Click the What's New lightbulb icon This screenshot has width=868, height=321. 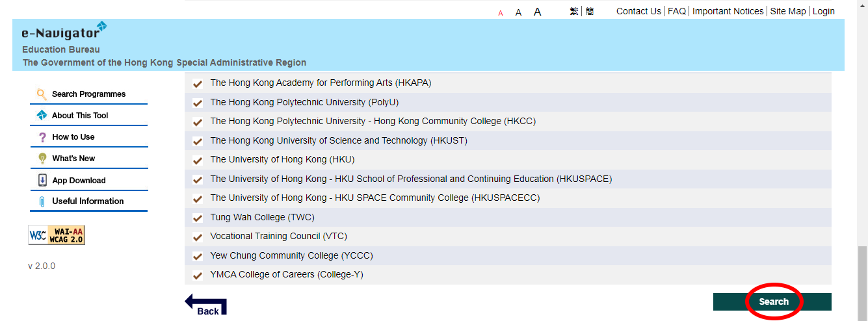[42, 159]
